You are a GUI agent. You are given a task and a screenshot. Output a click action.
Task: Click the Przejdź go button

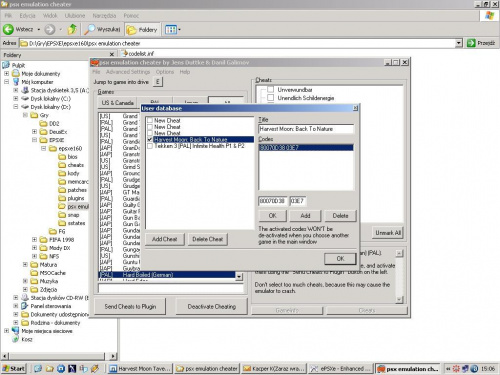(x=481, y=43)
